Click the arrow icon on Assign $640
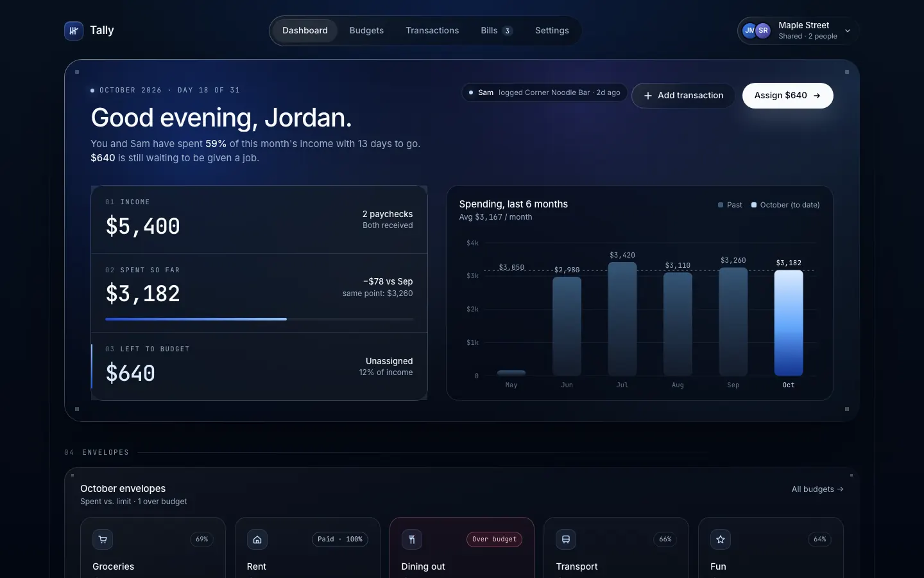924x578 pixels. (x=817, y=96)
